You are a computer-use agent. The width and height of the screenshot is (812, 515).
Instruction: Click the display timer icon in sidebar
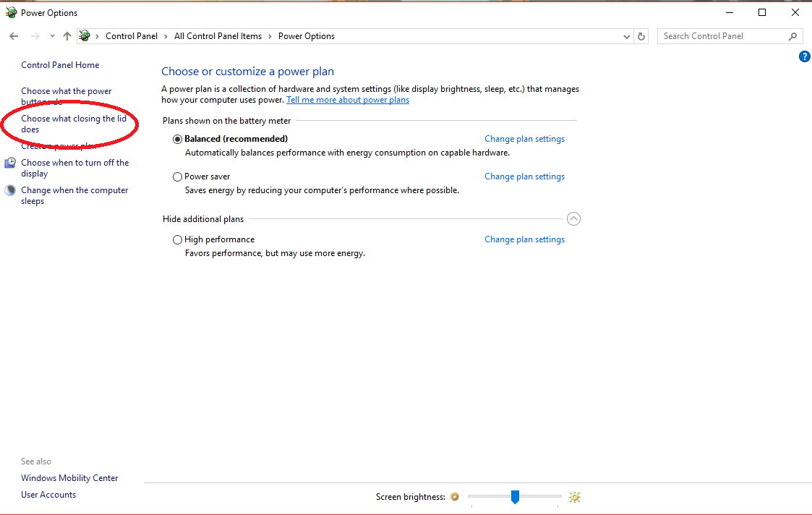pyautogui.click(x=10, y=163)
